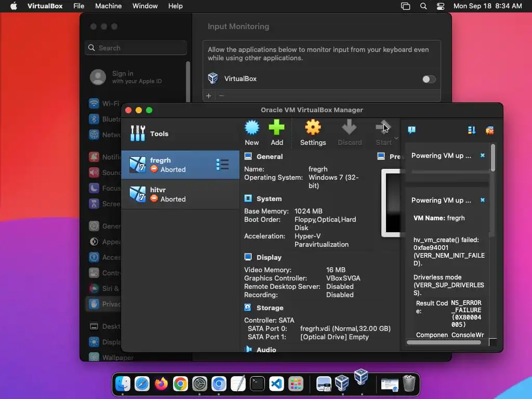Screen dimensions: 532x399
Task: Select the fregrh virtual machine
Action: click(180, 165)
